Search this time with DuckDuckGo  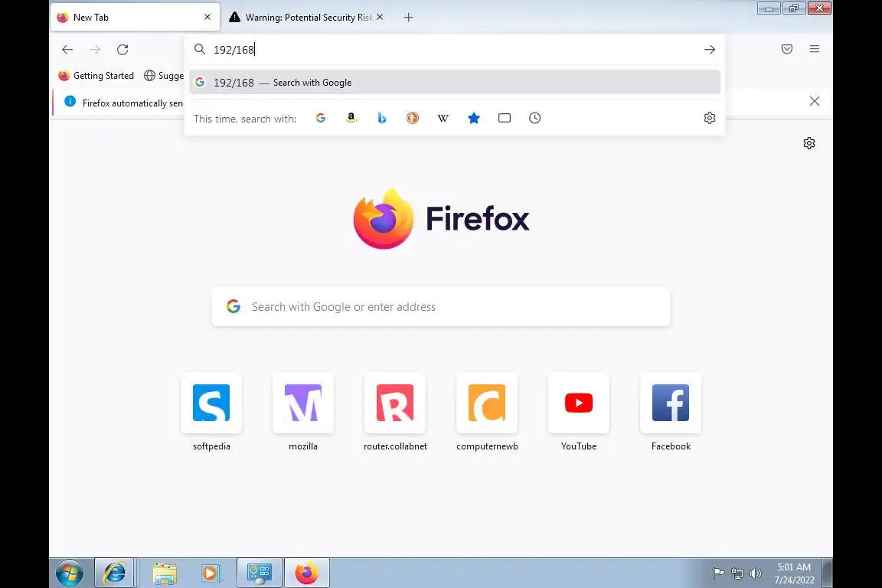tap(413, 118)
